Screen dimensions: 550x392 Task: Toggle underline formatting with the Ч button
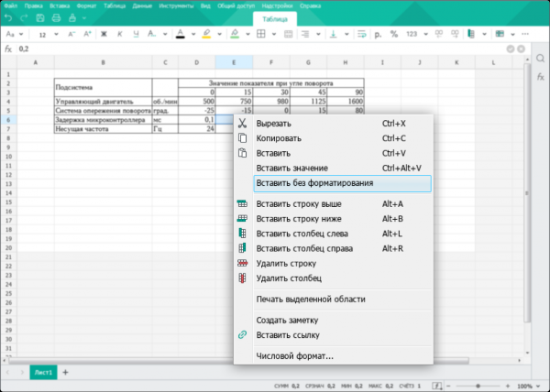(135, 34)
